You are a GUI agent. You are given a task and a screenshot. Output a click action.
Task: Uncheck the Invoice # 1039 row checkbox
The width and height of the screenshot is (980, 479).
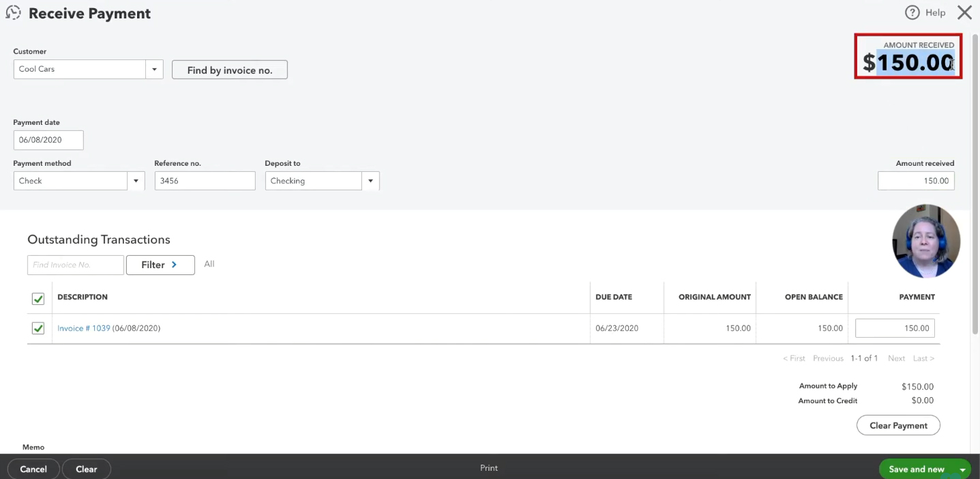38,329
